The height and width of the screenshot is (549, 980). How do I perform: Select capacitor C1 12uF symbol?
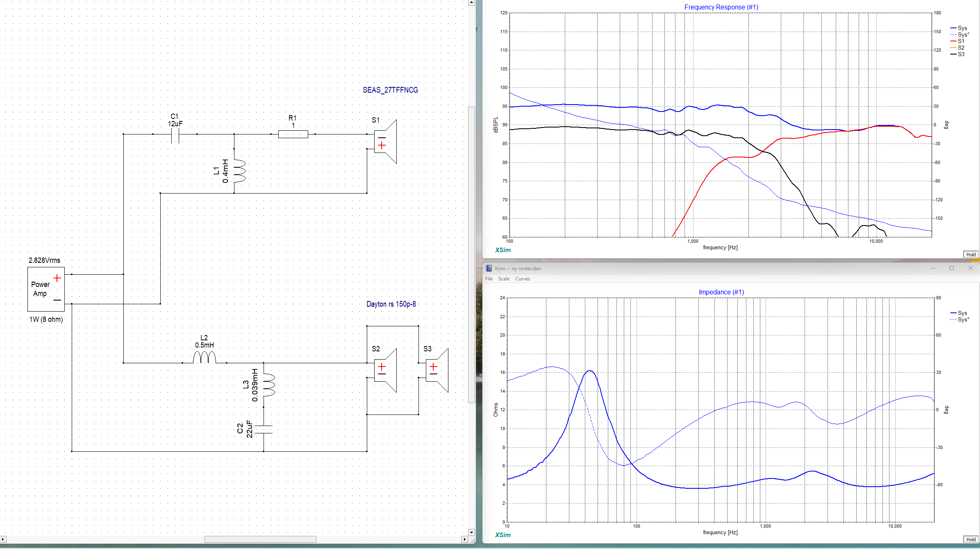[175, 134]
